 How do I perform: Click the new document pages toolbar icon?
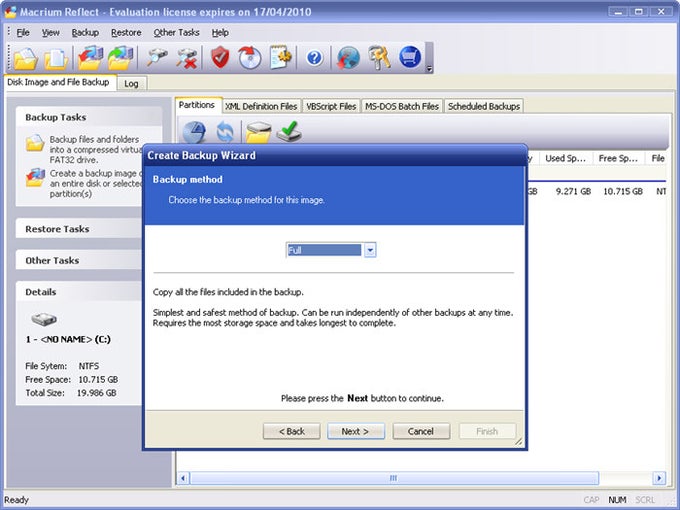click(x=56, y=58)
